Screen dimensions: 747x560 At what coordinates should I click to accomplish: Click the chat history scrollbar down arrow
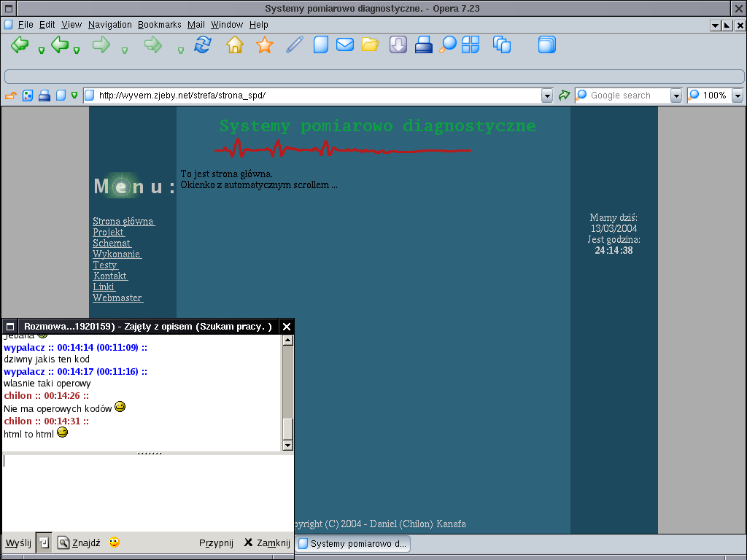287,445
